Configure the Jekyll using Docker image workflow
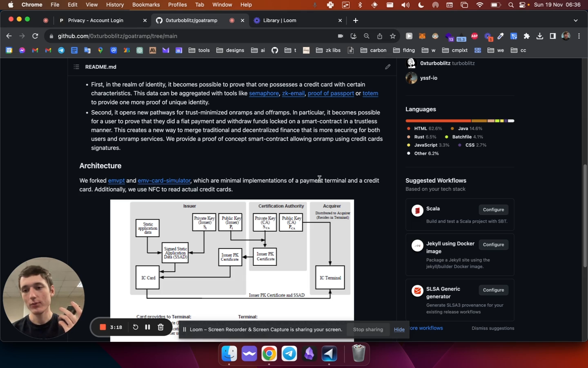This screenshot has height=368, width=588. point(493,245)
